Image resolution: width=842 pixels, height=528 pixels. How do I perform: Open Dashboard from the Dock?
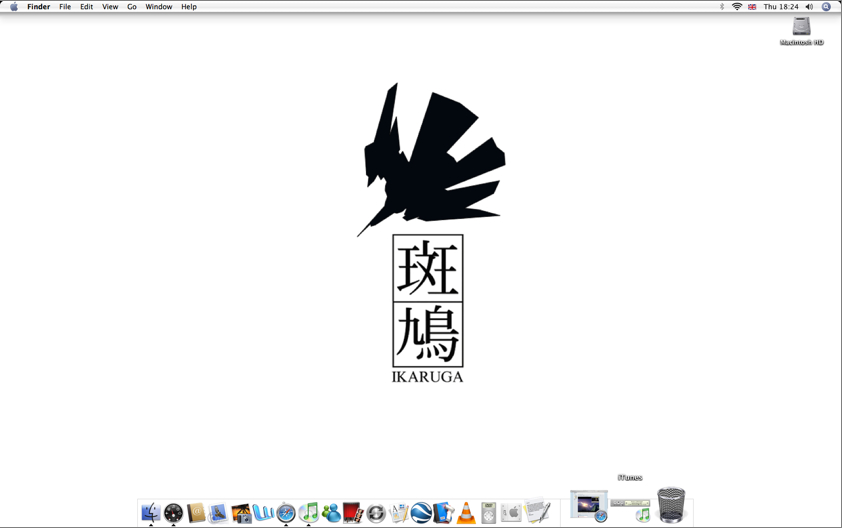click(173, 513)
